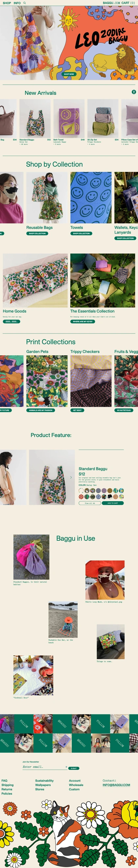Advance product image with the right chevron
This screenshot has width=138, height=868.
point(71,477)
